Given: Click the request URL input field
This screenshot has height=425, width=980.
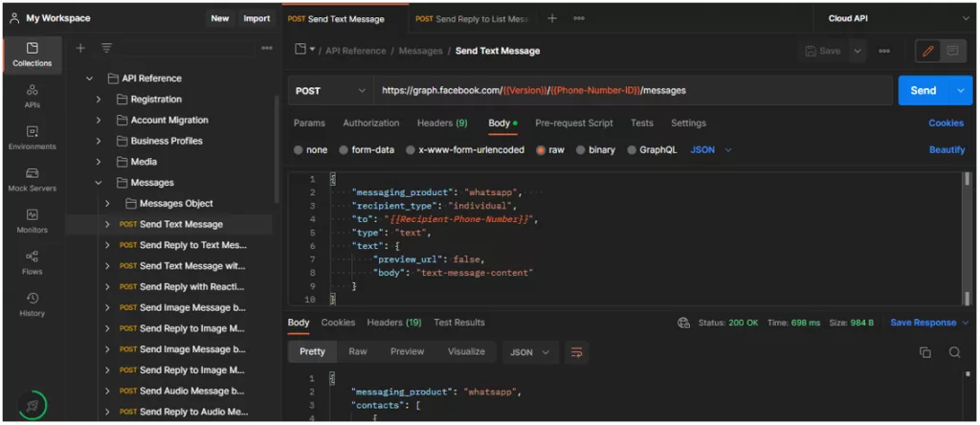Looking at the screenshot, I should click(633, 91).
